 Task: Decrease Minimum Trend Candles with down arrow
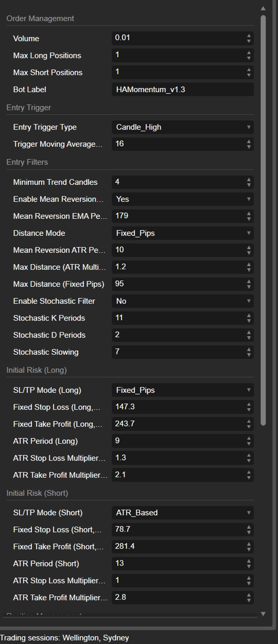(249, 185)
